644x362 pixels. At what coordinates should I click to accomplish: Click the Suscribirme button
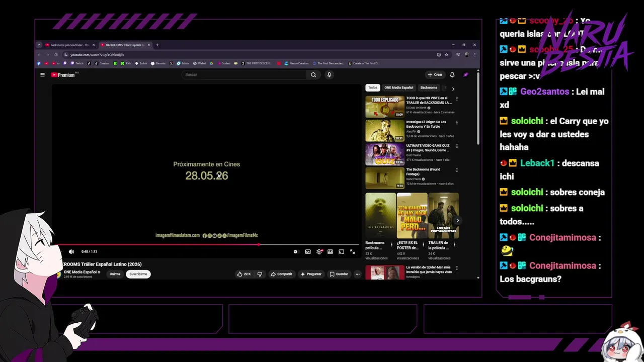(138, 274)
